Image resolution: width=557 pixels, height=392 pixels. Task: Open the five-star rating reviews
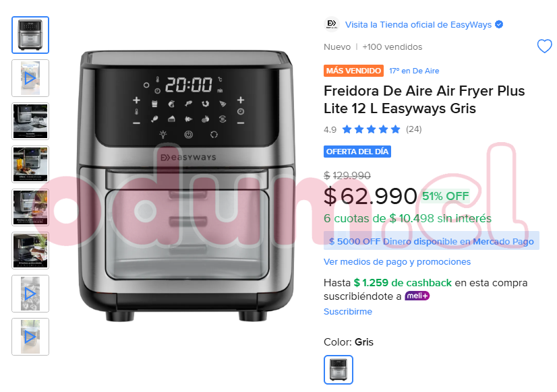371,129
